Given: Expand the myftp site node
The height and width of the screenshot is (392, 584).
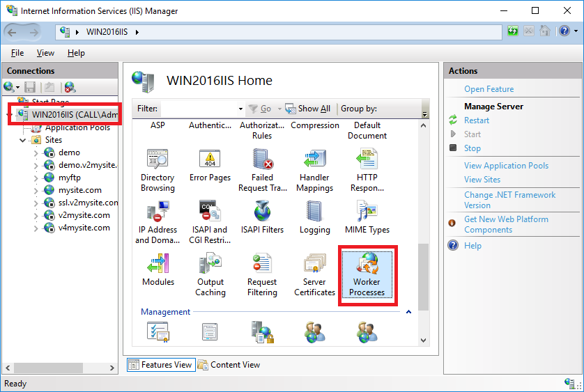Looking at the screenshot, I should pos(36,178).
